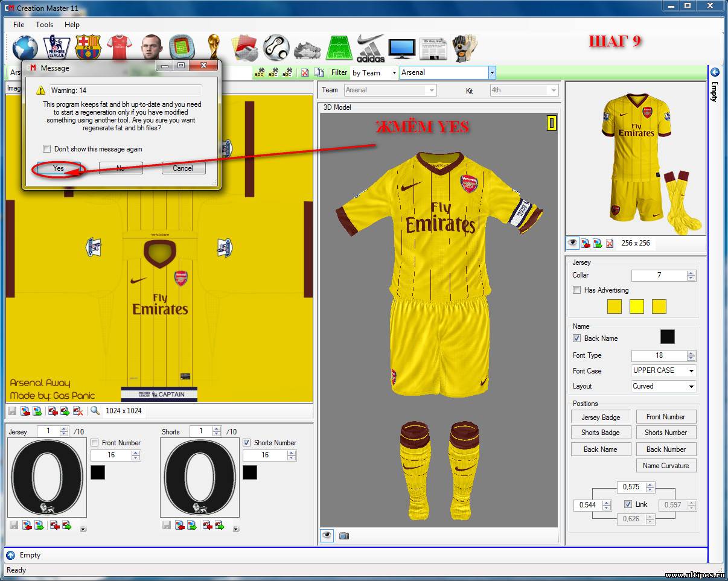
Task: Enable Don't show this message again checkbox
Action: (47, 149)
